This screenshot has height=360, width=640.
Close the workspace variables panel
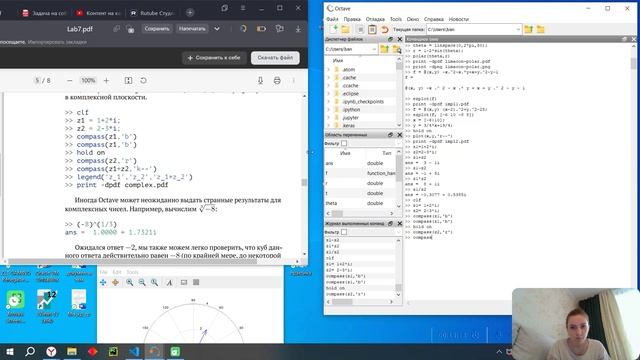pyautogui.click(x=400, y=135)
